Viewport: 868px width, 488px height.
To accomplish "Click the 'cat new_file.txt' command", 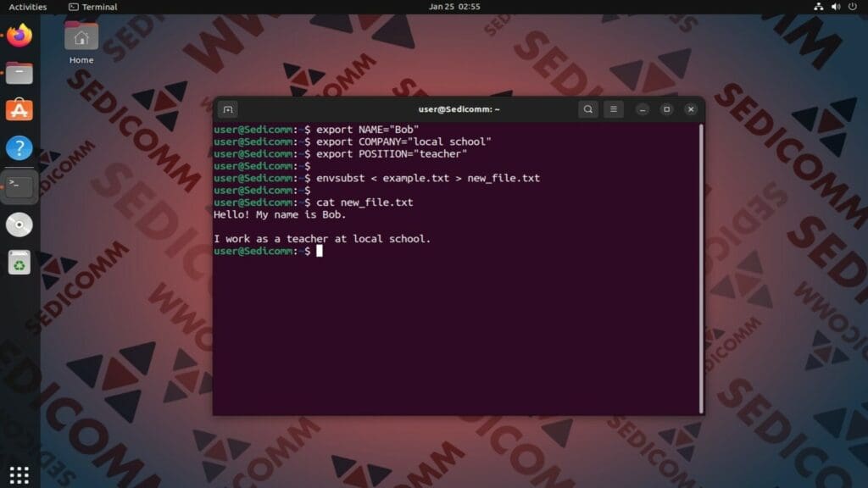I will (x=364, y=202).
